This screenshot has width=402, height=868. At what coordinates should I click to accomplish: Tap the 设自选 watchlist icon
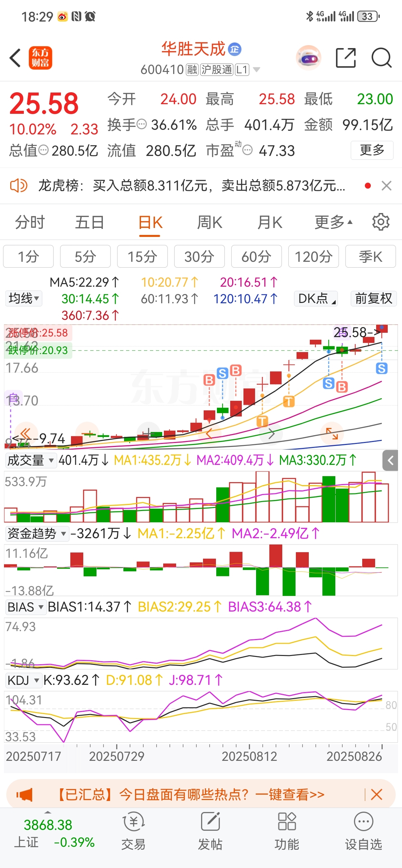pyautogui.click(x=364, y=831)
